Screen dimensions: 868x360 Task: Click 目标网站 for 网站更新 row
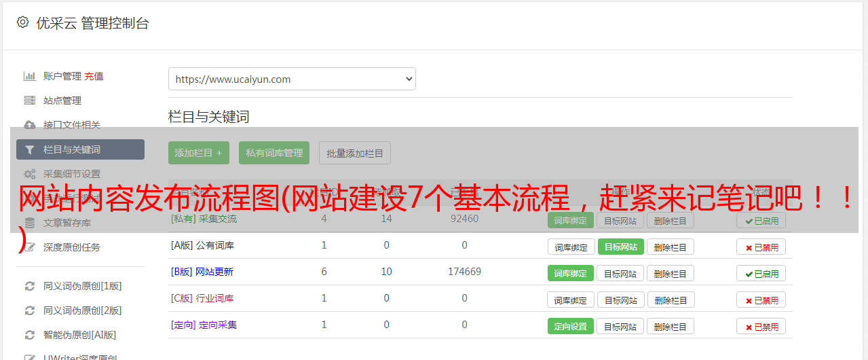click(x=620, y=273)
